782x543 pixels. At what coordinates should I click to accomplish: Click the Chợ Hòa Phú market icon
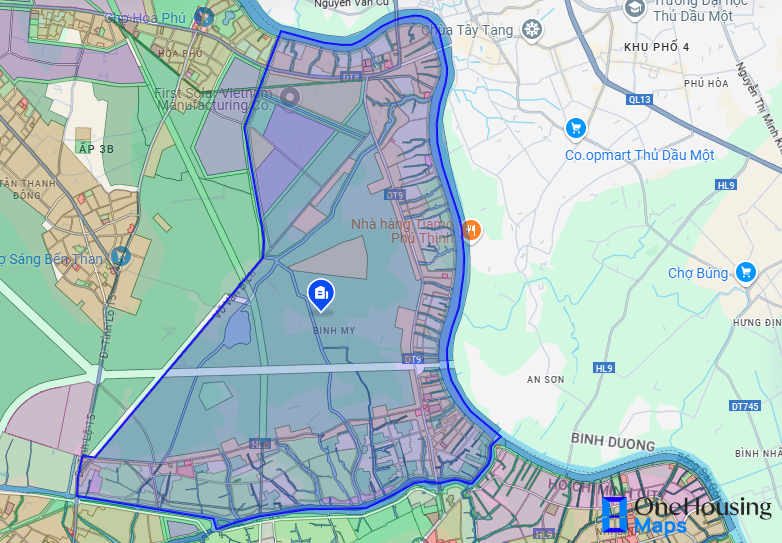[x=204, y=16]
